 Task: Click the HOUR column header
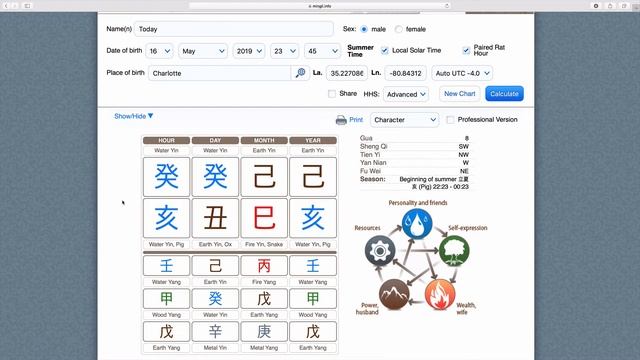167,140
